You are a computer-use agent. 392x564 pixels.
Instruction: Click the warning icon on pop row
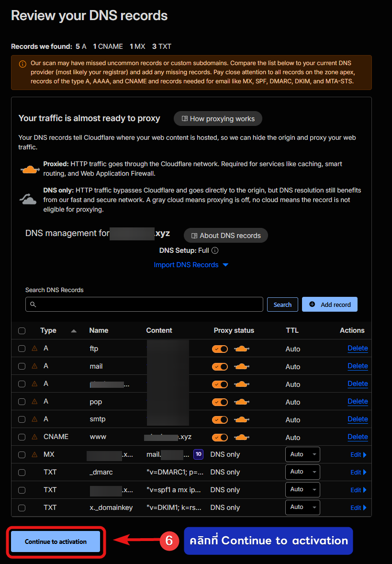[x=34, y=401]
